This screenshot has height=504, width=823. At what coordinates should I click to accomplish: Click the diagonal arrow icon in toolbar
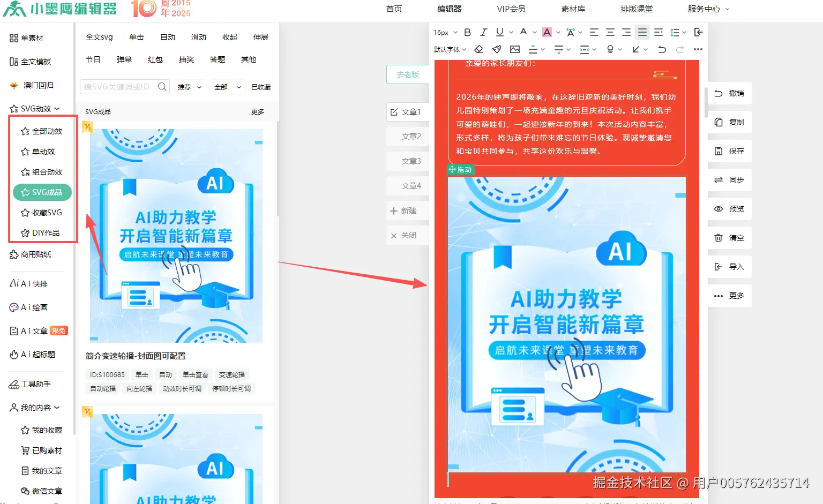[x=636, y=49]
